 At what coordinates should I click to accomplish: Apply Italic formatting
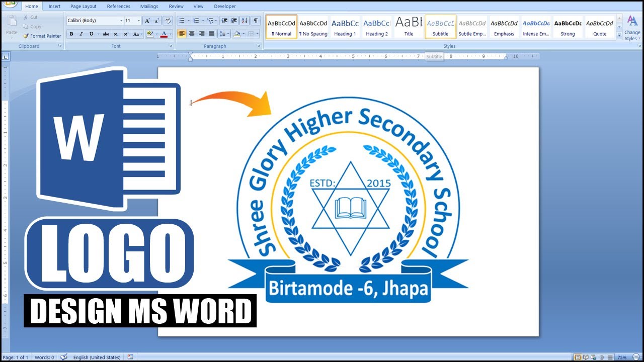coord(81,34)
